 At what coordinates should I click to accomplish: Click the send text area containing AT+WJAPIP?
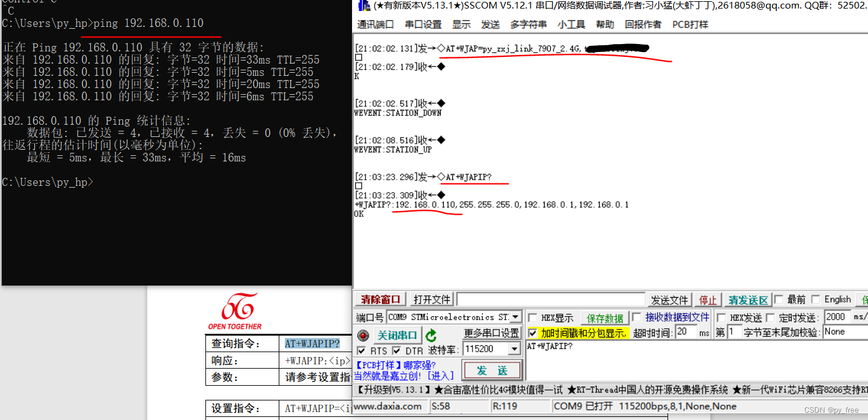tap(696, 361)
